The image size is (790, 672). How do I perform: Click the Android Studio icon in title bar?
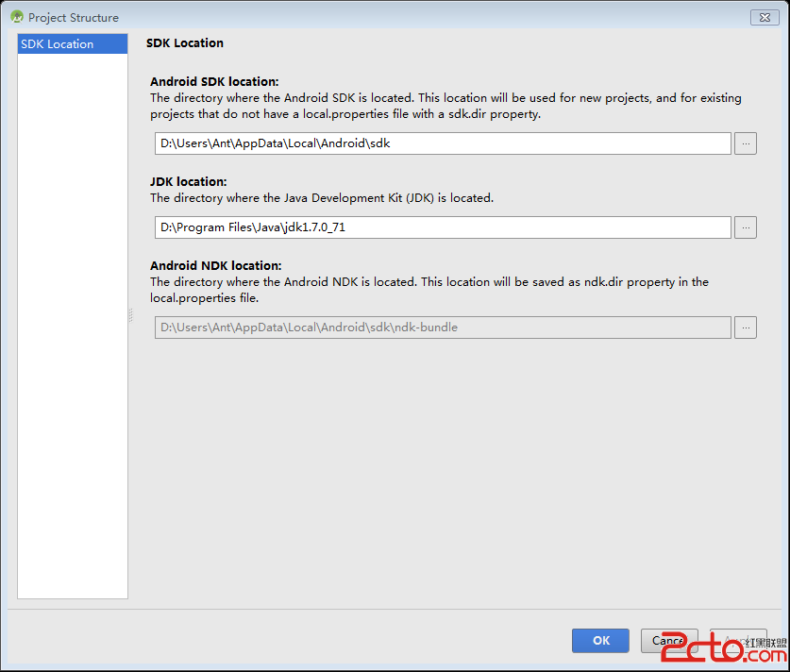click(x=17, y=17)
